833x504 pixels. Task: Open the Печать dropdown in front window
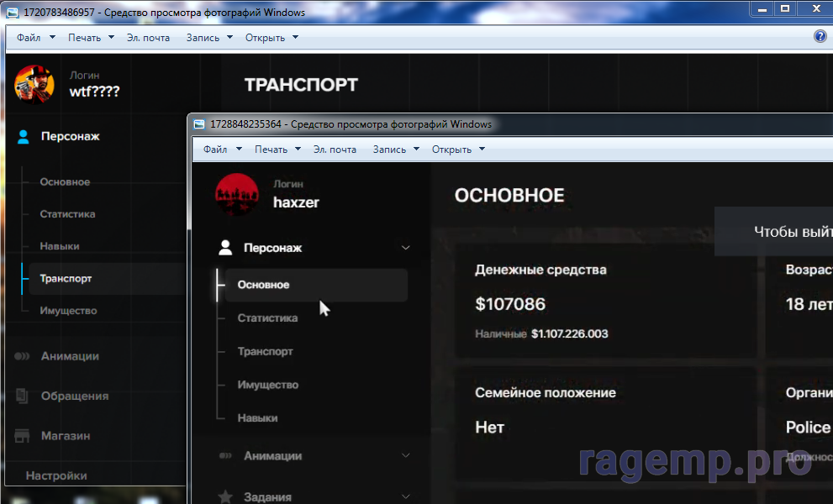click(x=277, y=150)
